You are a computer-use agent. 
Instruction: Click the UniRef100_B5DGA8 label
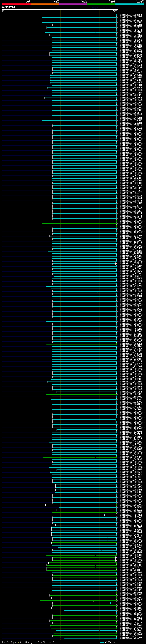(131, 180)
